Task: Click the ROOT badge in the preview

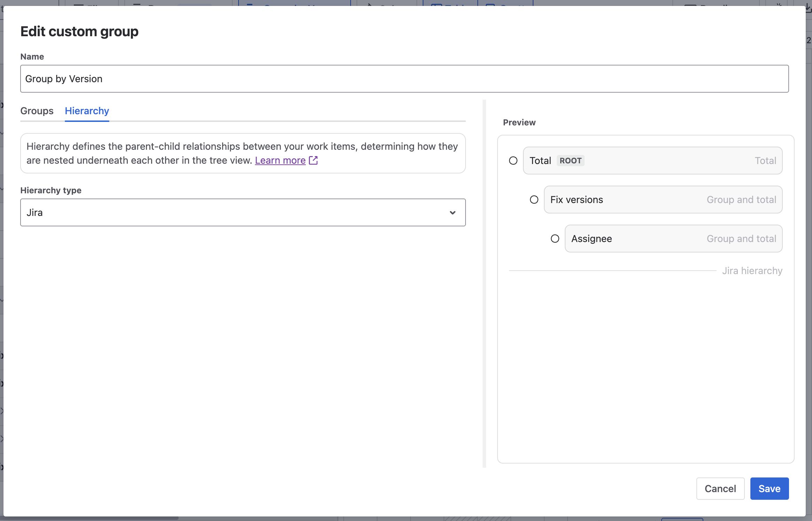Action: (570, 161)
